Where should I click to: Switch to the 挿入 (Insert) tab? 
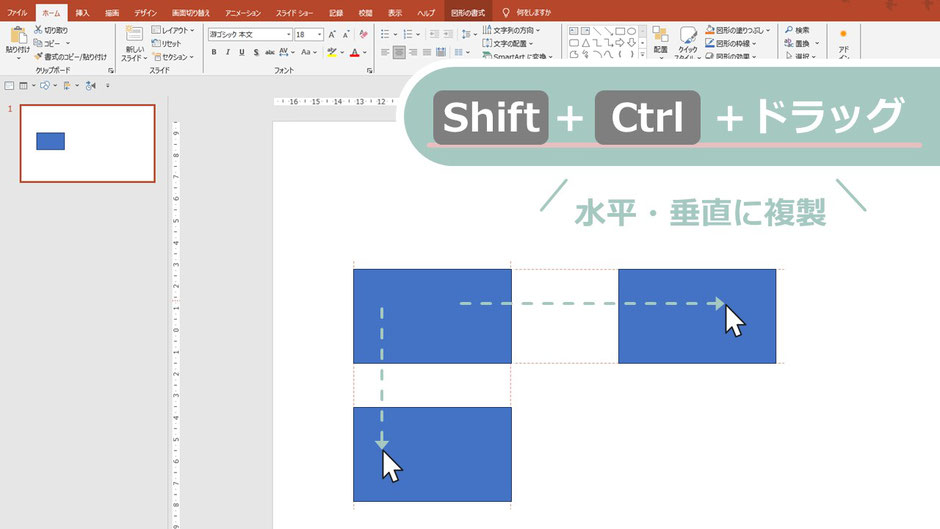point(82,13)
